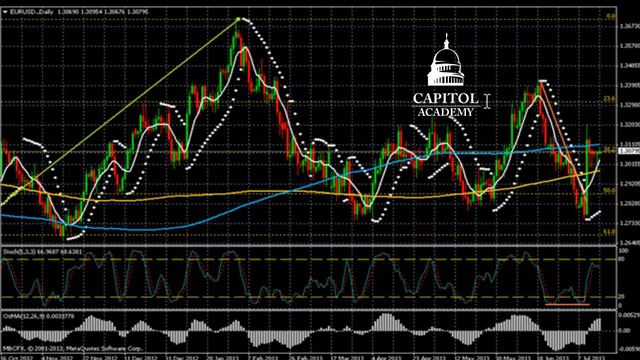Select the 11 Dec 2012 date label
640x360 pixels.
point(140,358)
